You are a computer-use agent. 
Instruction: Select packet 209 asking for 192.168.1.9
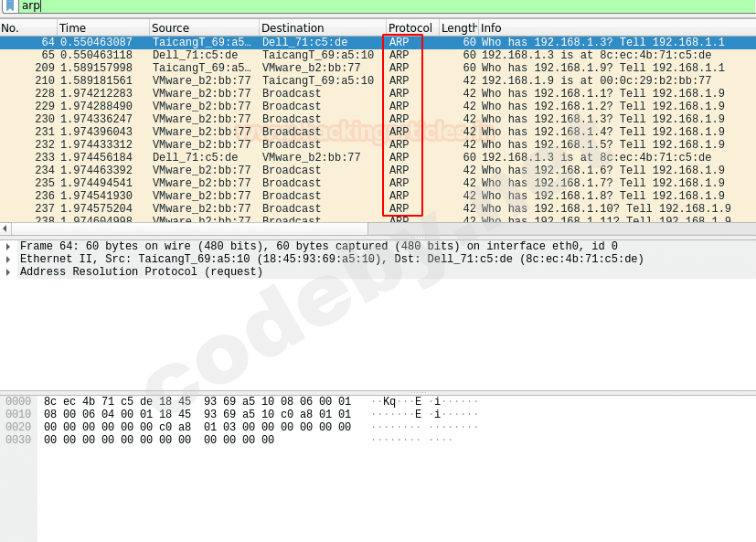tap(366, 69)
